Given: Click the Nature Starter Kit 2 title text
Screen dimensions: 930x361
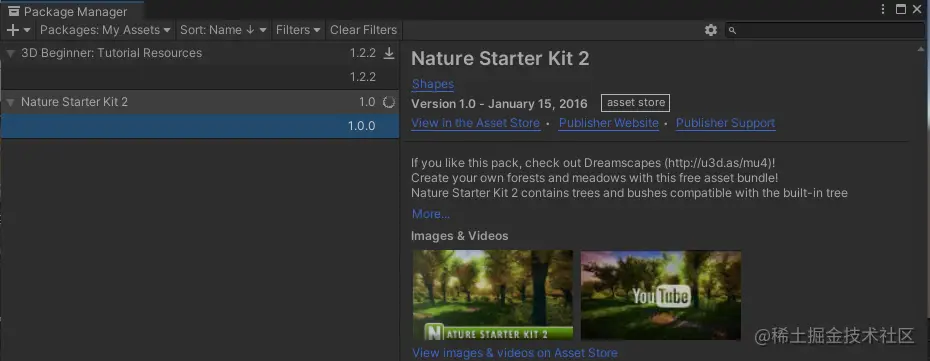Looking at the screenshot, I should (x=500, y=59).
